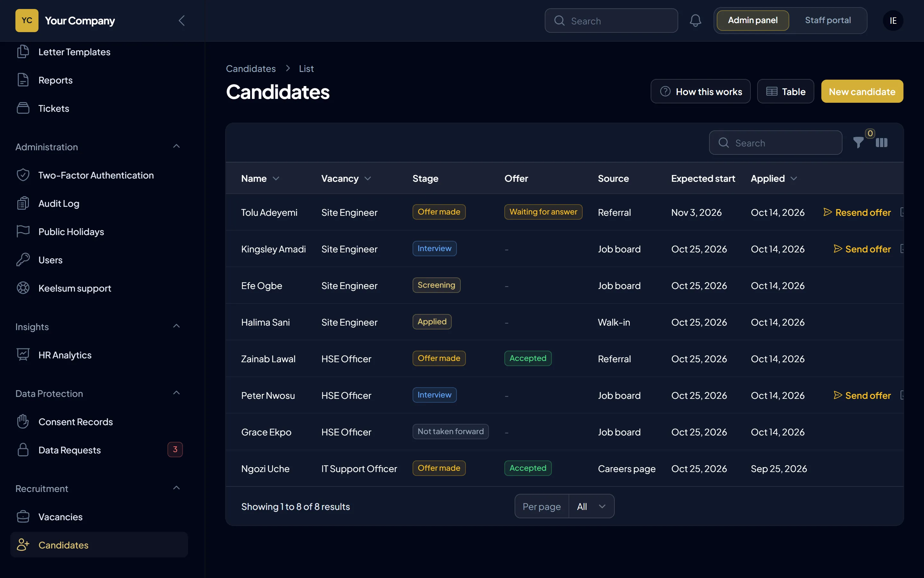Open the Zainab Lawal candidate row

[564, 359]
